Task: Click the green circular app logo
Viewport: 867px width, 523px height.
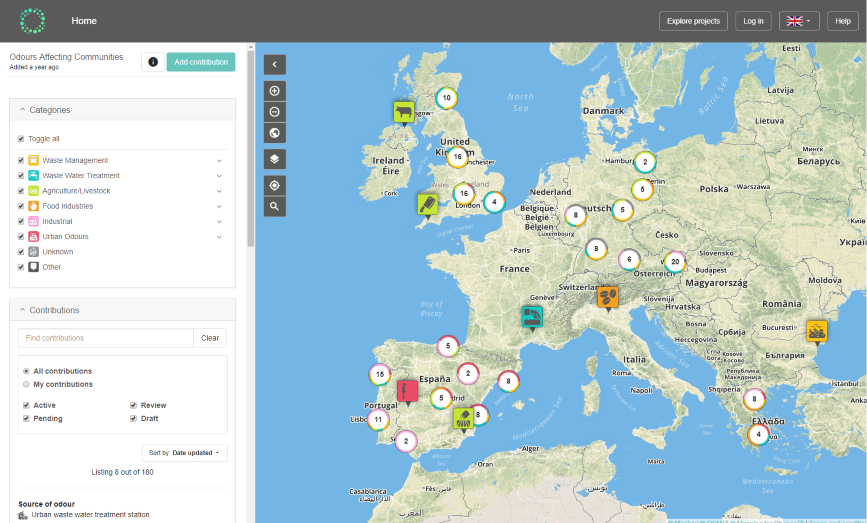Action: tap(33, 21)
